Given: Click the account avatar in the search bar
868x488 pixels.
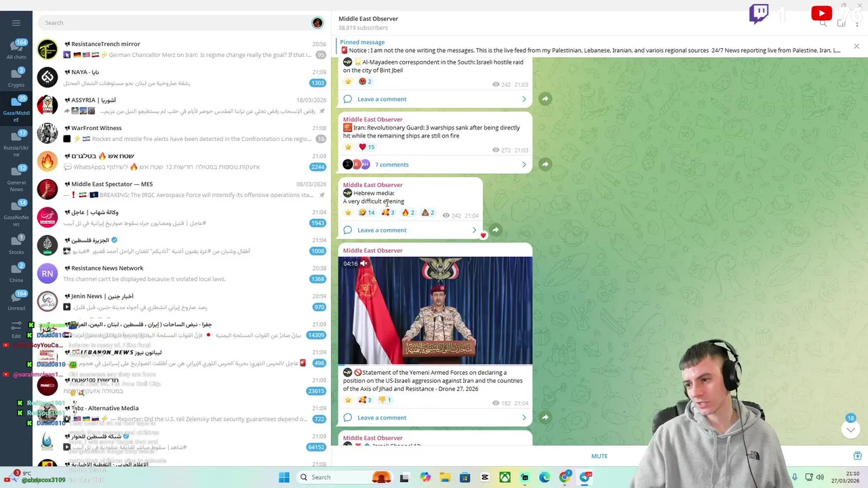Looking at the screenshot, I should click(317, 22).
